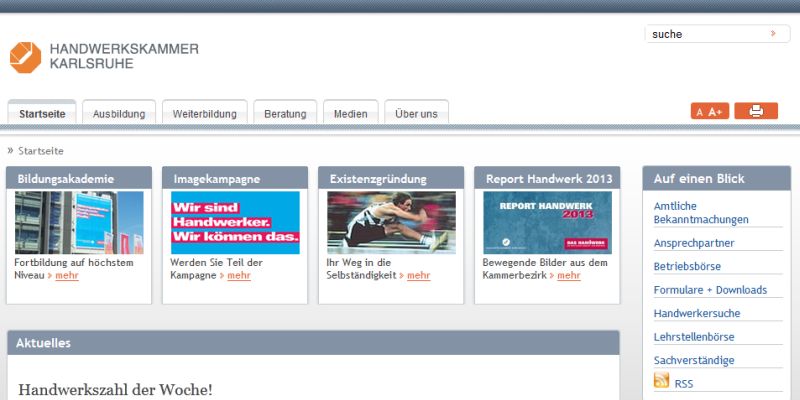This screenshot has width=800, height=400.
Task: Click the RSS text link
Action: click(684, 384)
